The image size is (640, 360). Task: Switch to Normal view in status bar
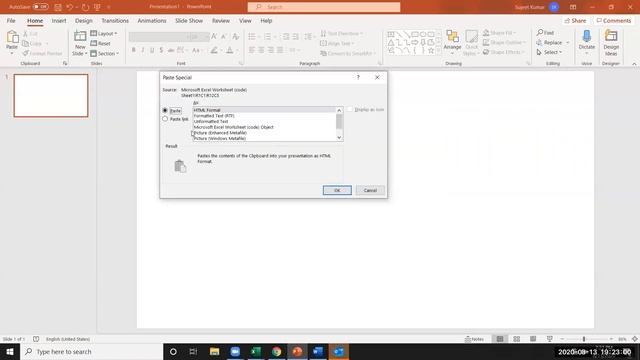(x=500, y=339)
